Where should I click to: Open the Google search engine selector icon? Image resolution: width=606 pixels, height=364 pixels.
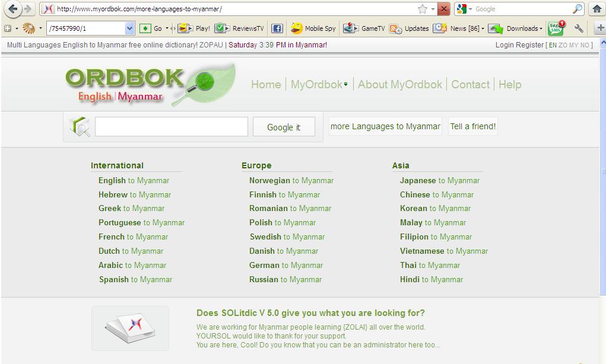pyautogui.click(x=461, y=9)
